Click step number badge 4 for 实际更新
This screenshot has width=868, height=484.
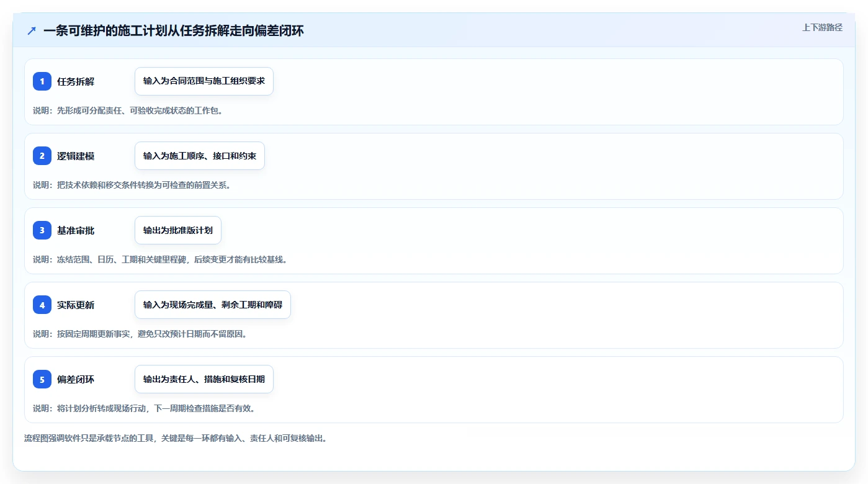point(42,305)
